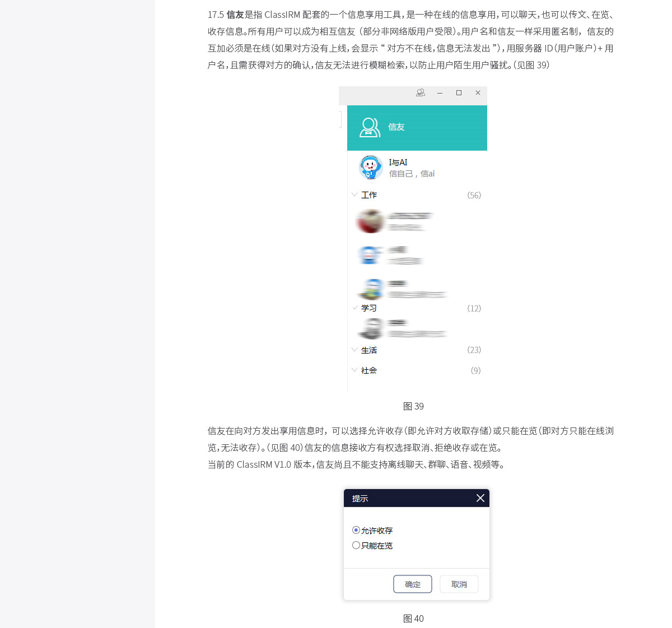Image resolution: width=672 pixels, height=628 pixels.
Task: Select the third blurred contact under 工作
Action: pyautogui.click(x=402, y=289)
